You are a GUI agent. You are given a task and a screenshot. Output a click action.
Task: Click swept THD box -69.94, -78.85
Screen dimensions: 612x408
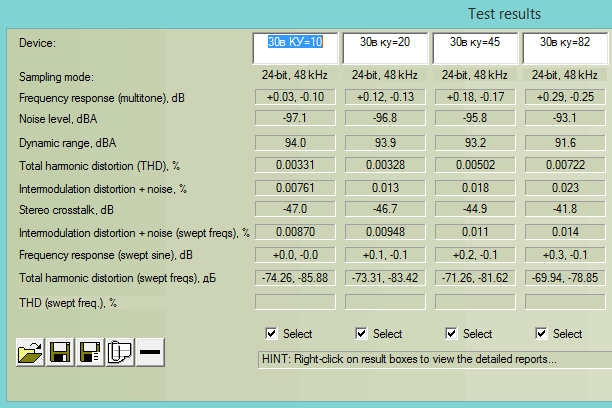(x=565, y=278)
